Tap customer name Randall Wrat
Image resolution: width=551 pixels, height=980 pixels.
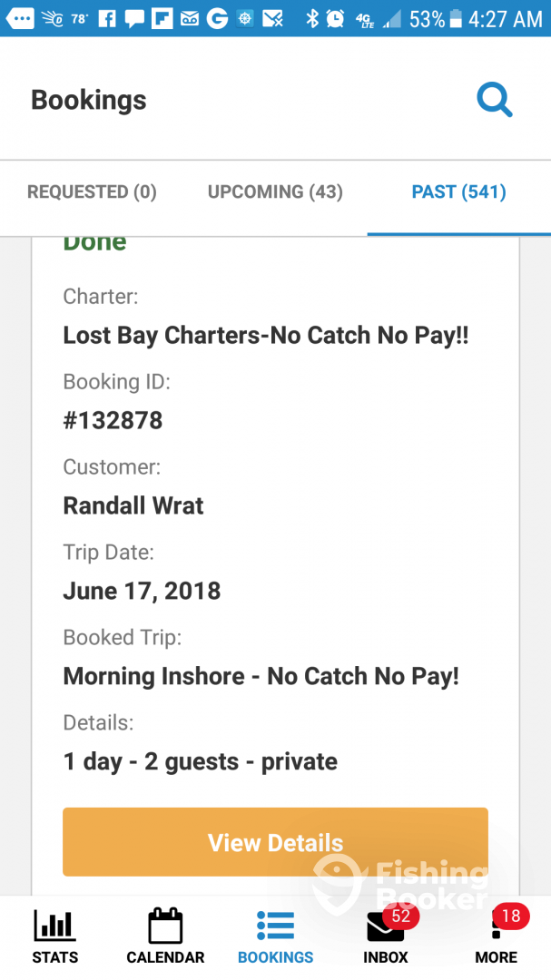point(133,506)
